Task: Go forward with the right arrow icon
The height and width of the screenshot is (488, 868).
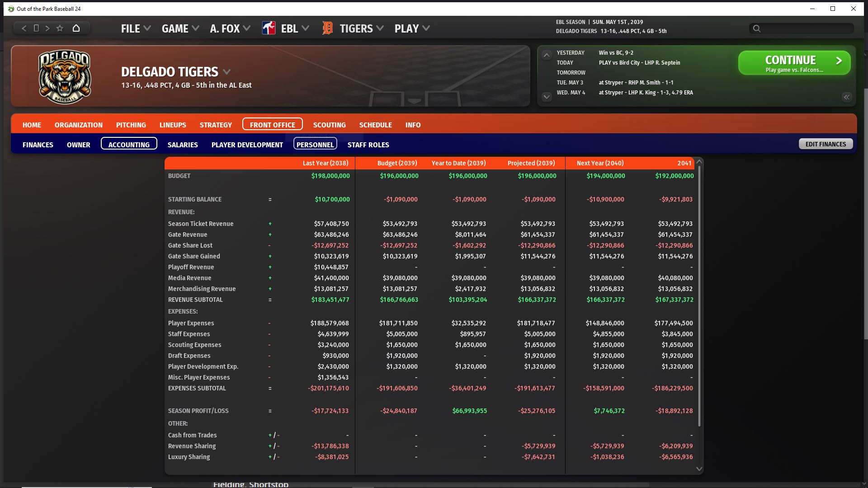Action: point(47,28)
